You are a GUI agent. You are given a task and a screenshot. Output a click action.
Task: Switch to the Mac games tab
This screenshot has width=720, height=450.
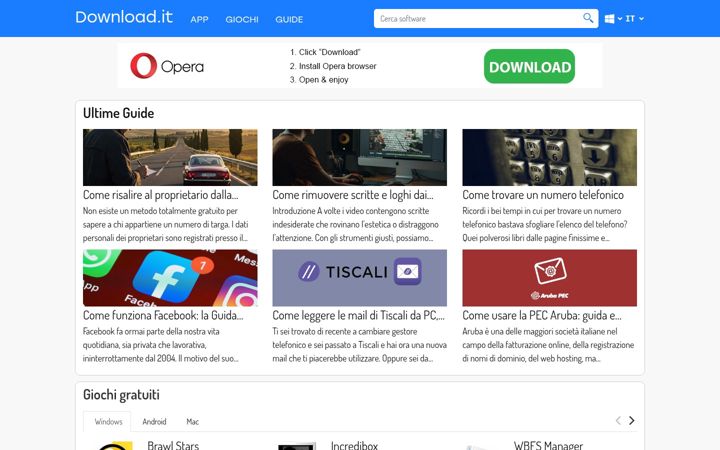pyautogui.click(x=192, y=422)
